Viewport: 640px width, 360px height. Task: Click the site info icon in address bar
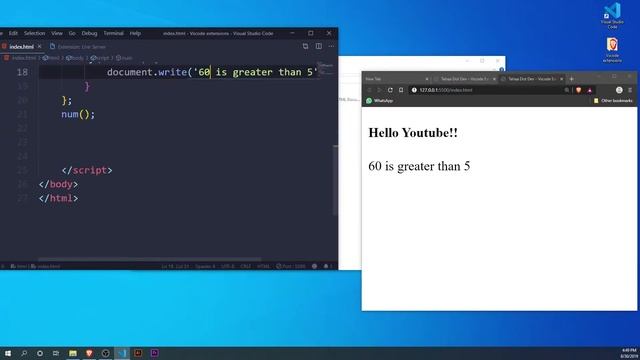(414, 90)
